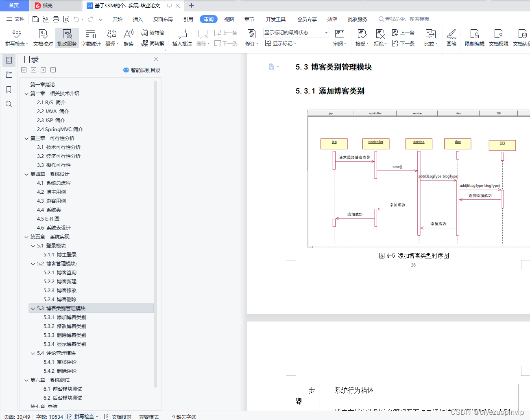Screen dimensions: 530x420
Task: Click the print icon in quick toolbar
Action: pos(56,19)
